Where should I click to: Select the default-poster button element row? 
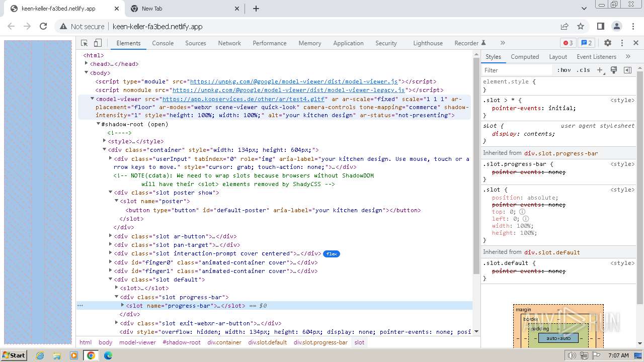[273, 210]
